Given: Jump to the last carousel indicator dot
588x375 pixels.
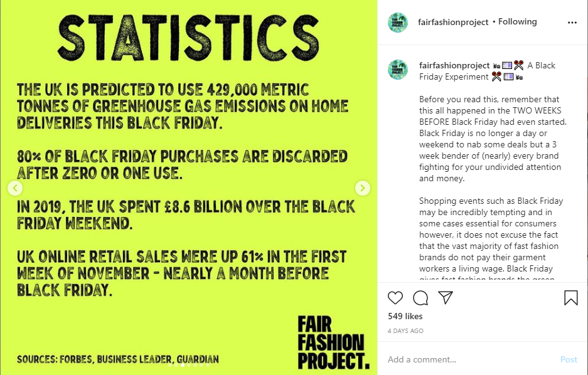Looking at the screenshot, I should (x=208, y=365).
